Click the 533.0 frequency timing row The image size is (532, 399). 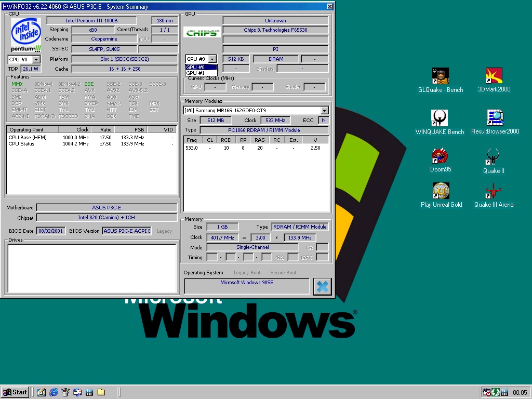pos(256,148)
